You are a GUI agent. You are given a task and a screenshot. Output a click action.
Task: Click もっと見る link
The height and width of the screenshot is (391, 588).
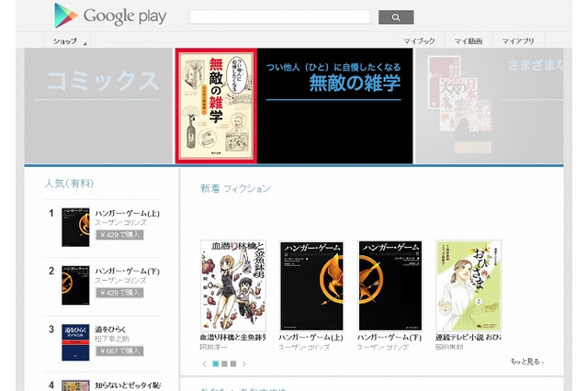[527, 362]
